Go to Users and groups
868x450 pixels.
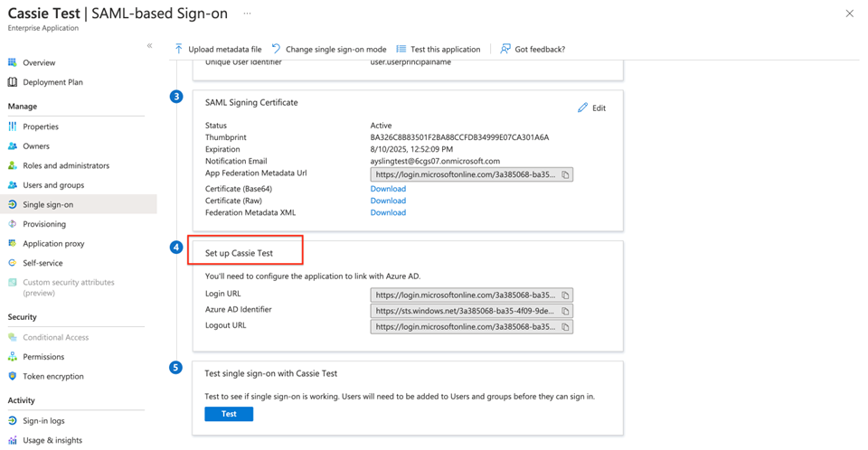[x=53, y=185]
